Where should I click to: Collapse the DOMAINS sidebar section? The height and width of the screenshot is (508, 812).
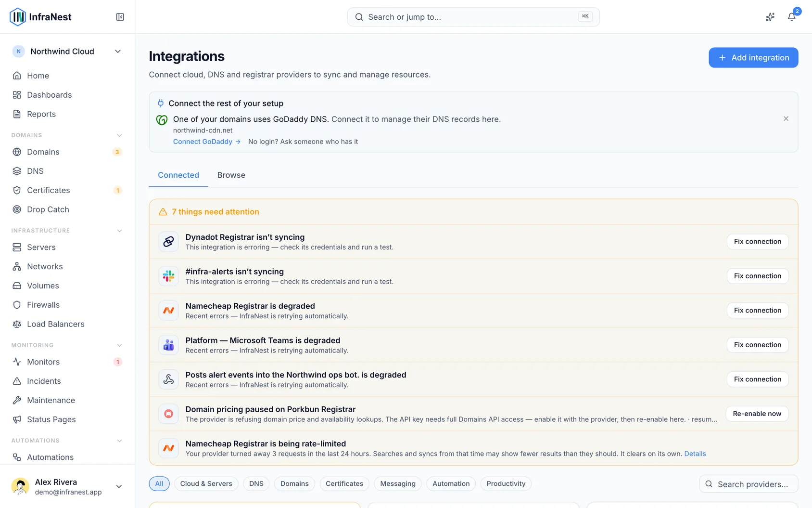click(x=120, y=135)
